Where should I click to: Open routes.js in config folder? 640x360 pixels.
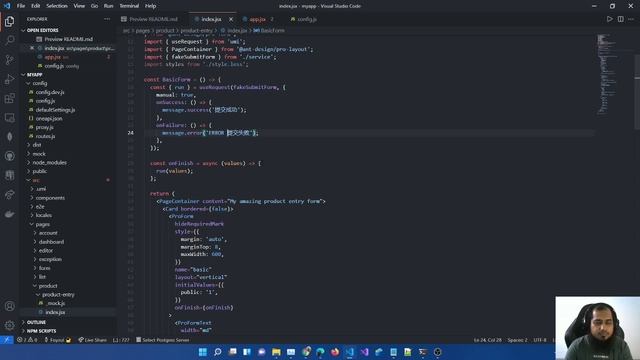tap(45, 136)
